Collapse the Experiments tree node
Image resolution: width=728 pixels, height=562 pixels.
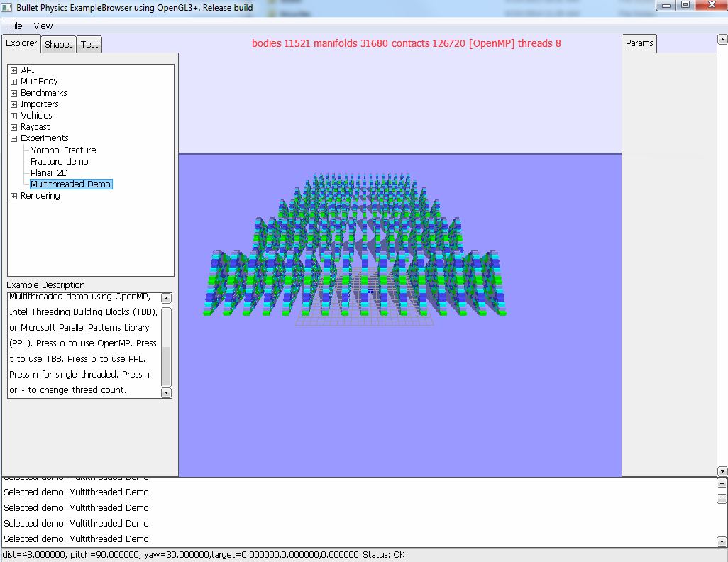[x=14, y=138]
